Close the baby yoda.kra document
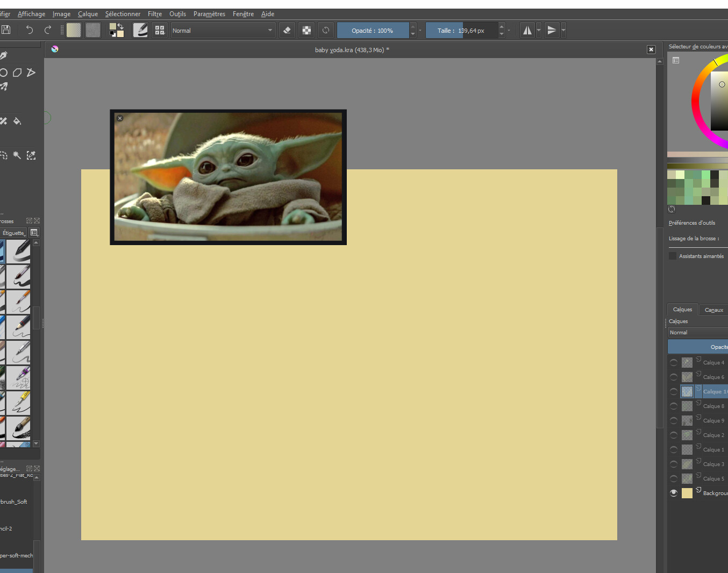This screenshot has width=728, height=573. pos(651,49)
